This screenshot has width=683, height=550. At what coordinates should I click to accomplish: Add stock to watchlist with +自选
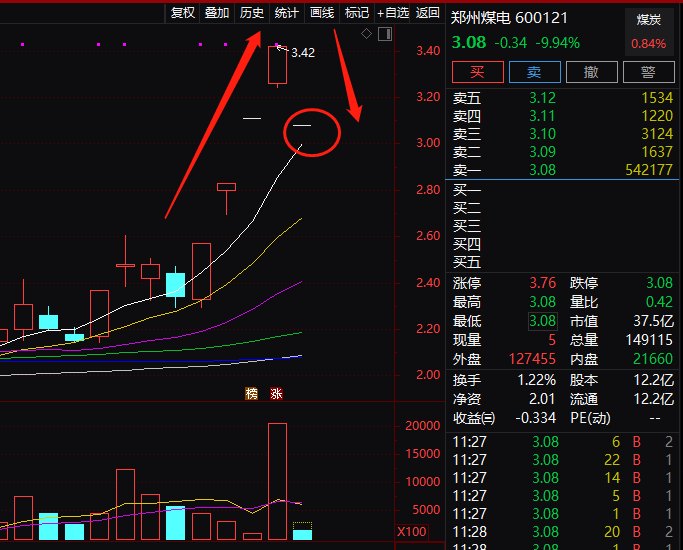(x=393, y=13)
